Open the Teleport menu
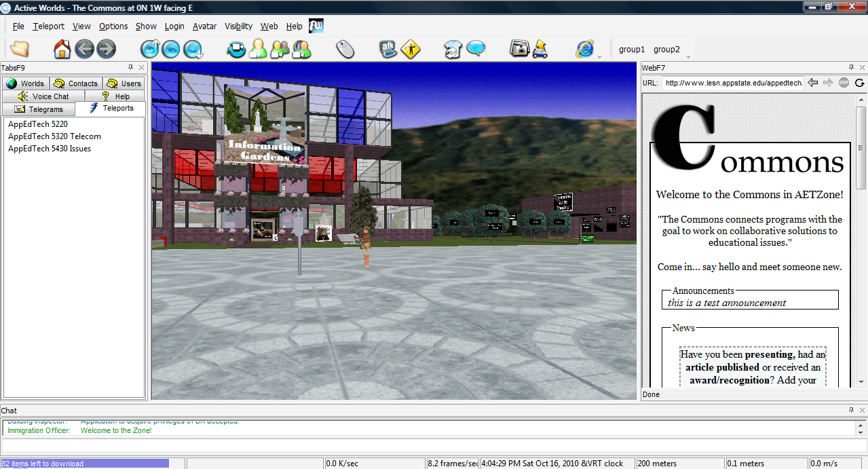The image size is (868, 469). [48, 26]
